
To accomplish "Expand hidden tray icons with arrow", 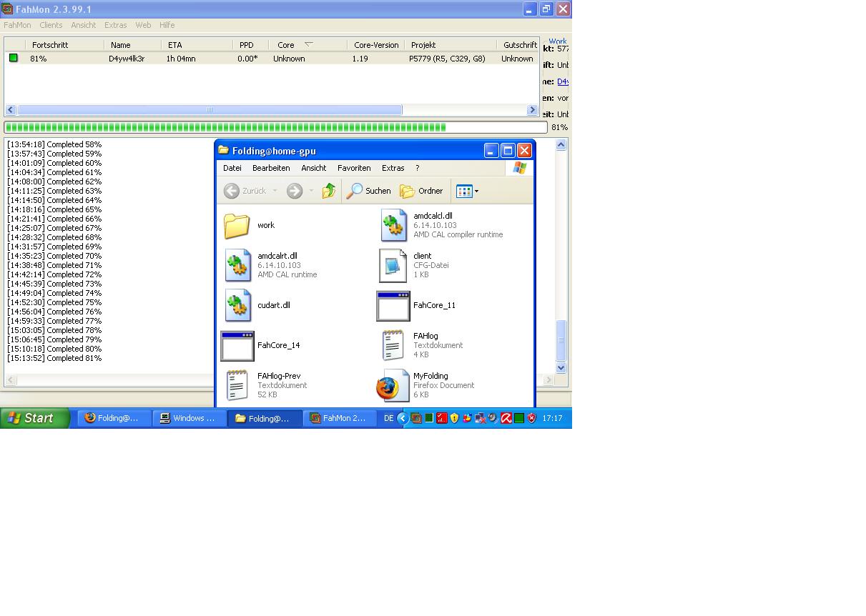I will 403,418.
